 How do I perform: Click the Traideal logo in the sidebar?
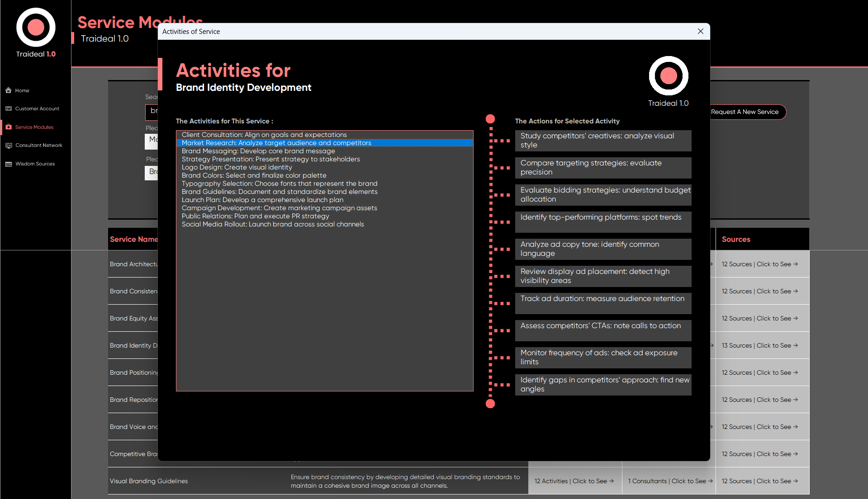[x=36, y=28]
